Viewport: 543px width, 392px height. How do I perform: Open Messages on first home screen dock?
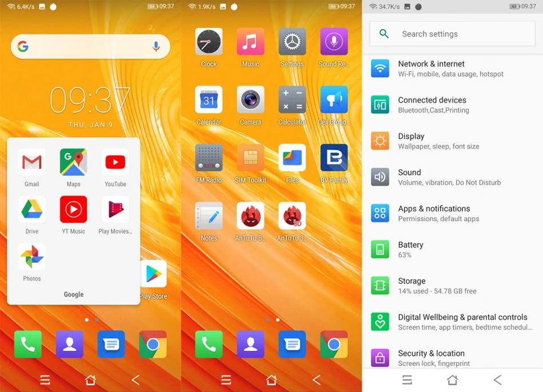(111, 344)
